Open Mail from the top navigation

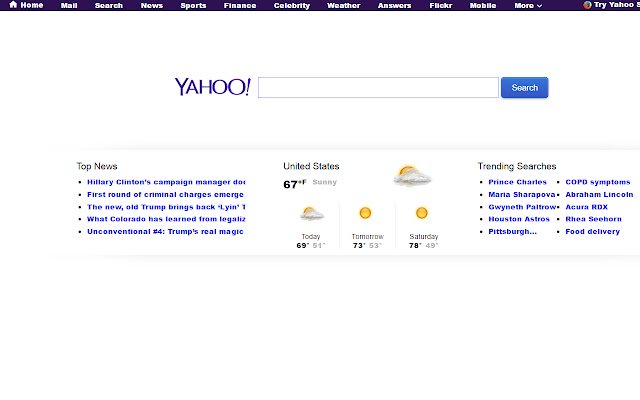tap(69, 5)
